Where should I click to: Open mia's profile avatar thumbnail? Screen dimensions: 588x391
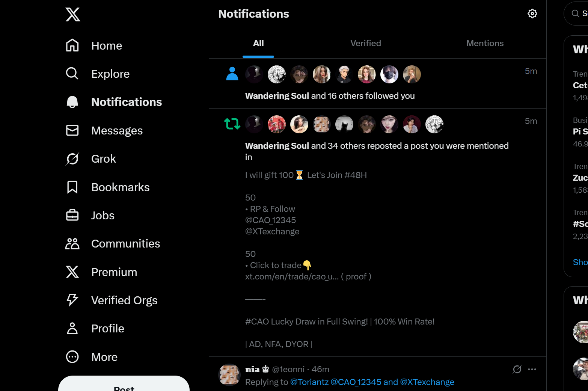(229, 375)
